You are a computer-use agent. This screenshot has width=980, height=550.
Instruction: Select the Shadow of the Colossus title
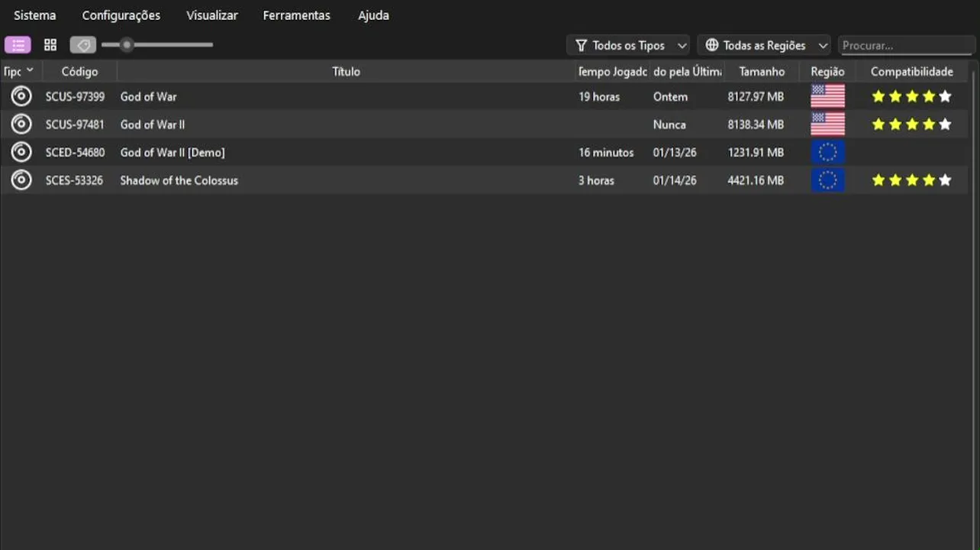pos(179,180)
